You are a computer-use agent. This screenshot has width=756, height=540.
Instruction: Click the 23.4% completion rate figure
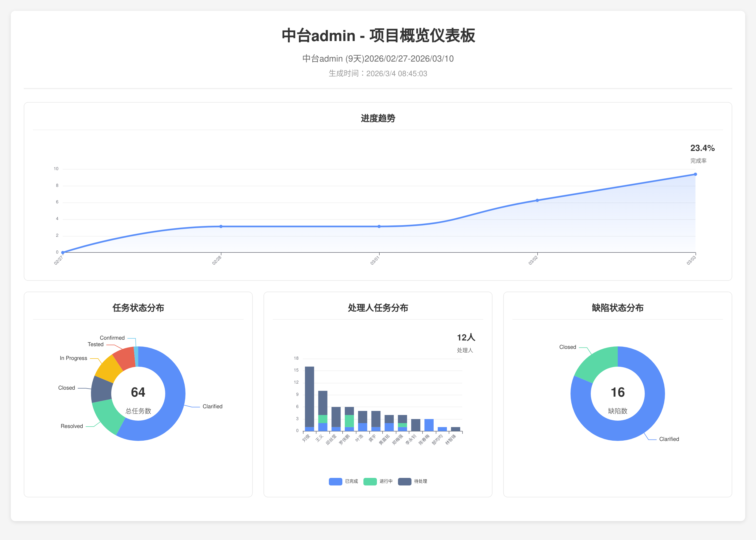(702, 148)
